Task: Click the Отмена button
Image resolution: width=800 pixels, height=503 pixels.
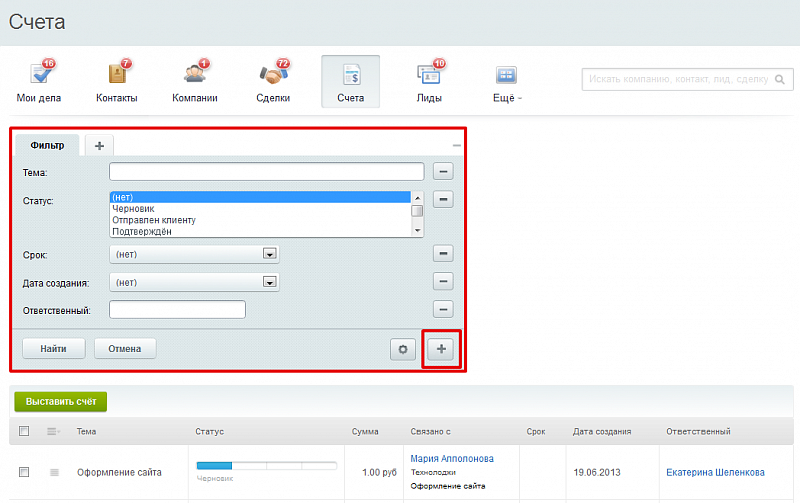Action: pos(125,348)
